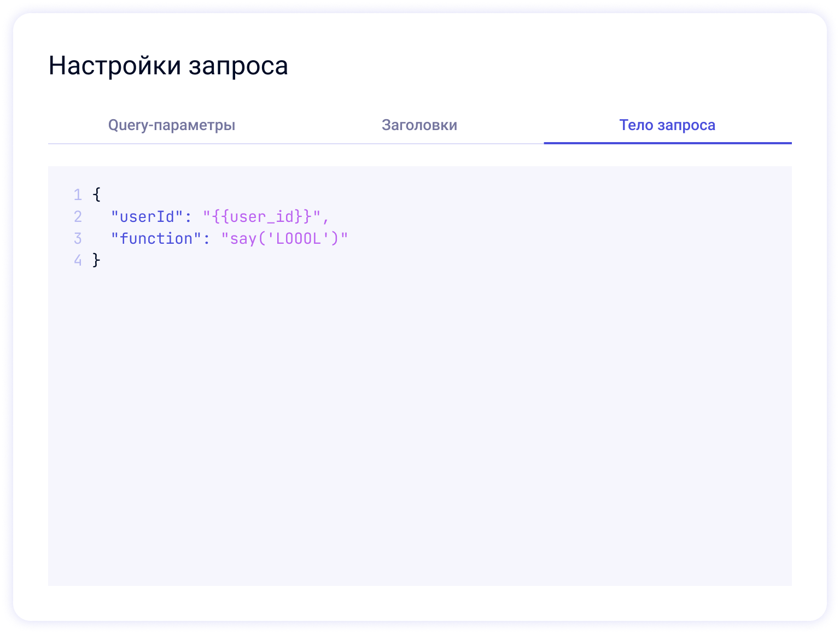Click the user_id template variable name

click(261, 217)
